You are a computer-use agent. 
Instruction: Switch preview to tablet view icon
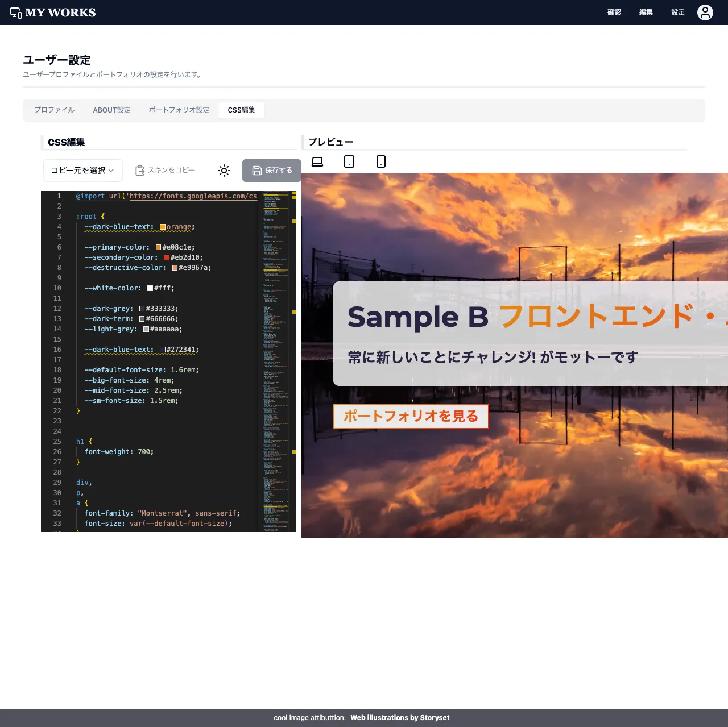(349, 161)
